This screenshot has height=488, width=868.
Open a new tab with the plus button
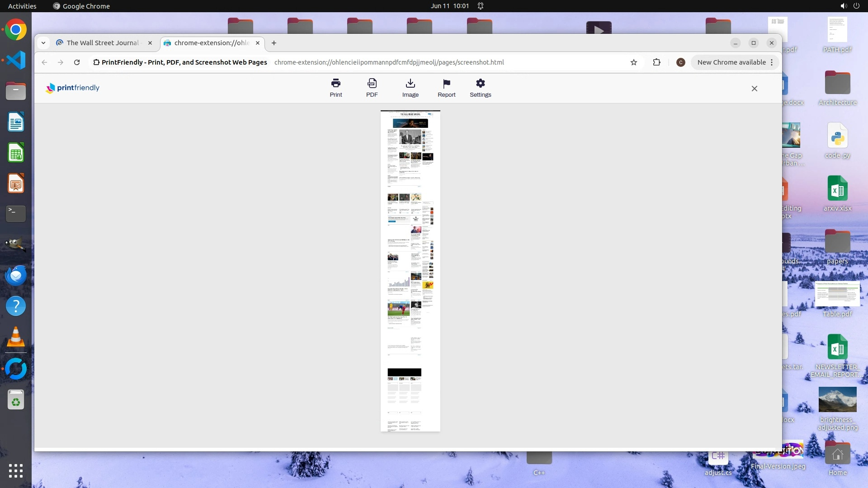point(274,43)
